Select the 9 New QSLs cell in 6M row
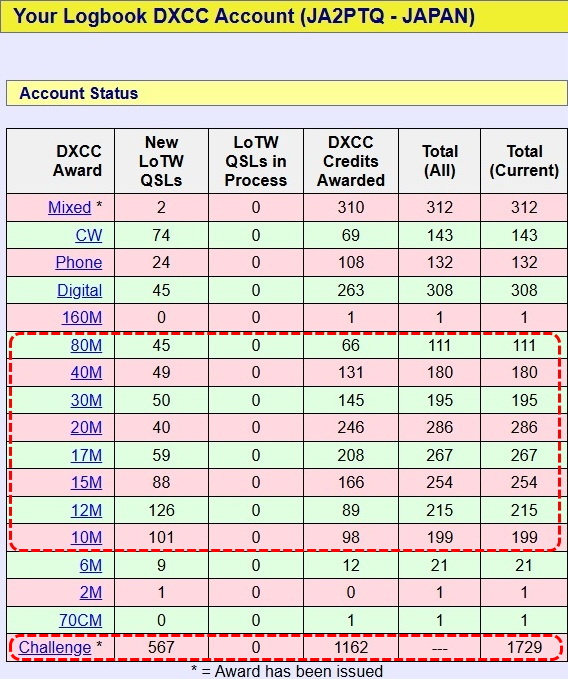The height and width of the screenshot is (679, 568). click(x=161, y=565)
